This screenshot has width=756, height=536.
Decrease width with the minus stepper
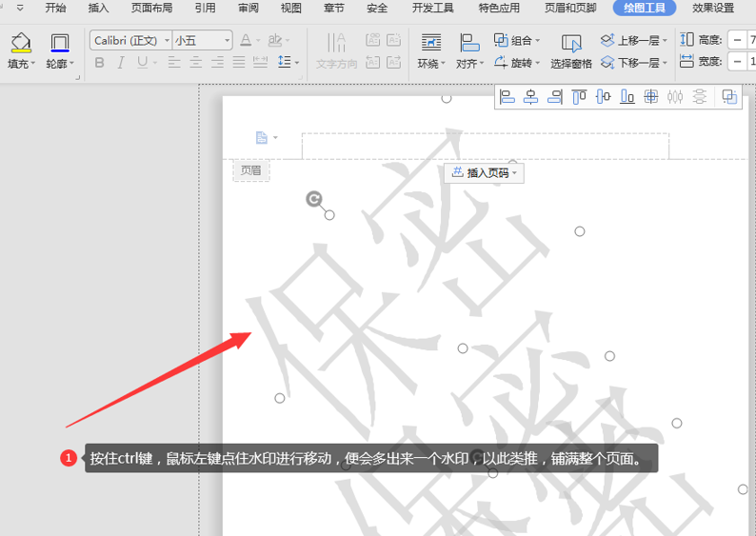pos(737,61)
